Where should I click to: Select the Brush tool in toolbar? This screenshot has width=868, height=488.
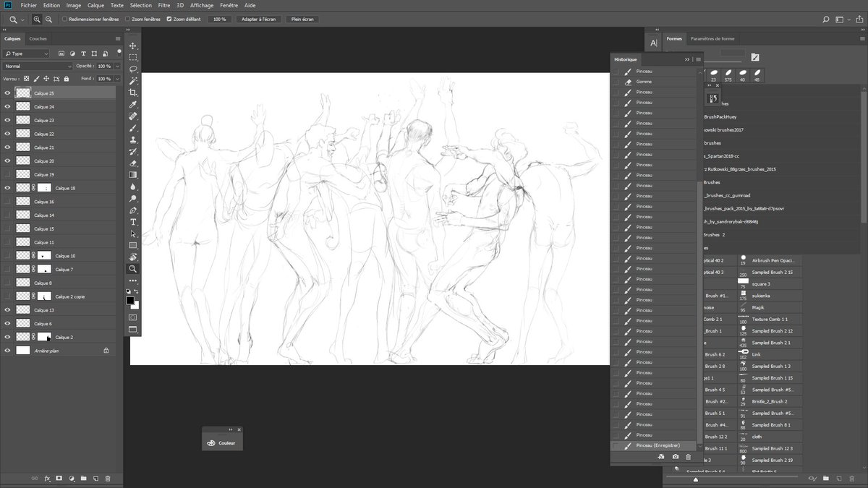pyautogui.click(x=133, y=128)
